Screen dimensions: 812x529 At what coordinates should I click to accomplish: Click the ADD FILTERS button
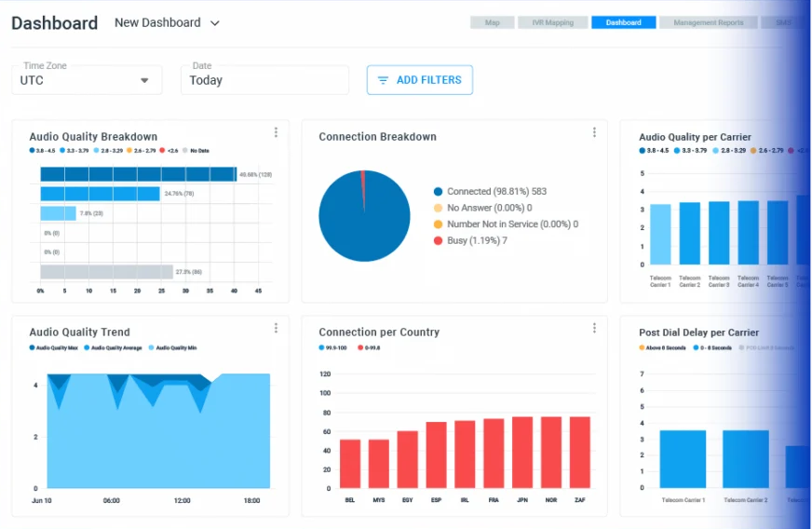click(x=420, y=80)
